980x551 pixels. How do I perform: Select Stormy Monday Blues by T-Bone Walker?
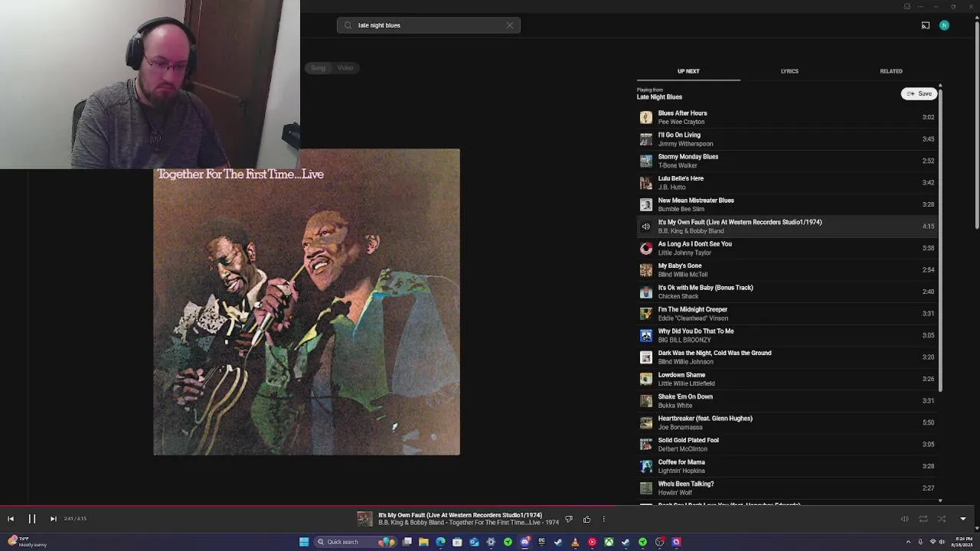tap(787, 161)
